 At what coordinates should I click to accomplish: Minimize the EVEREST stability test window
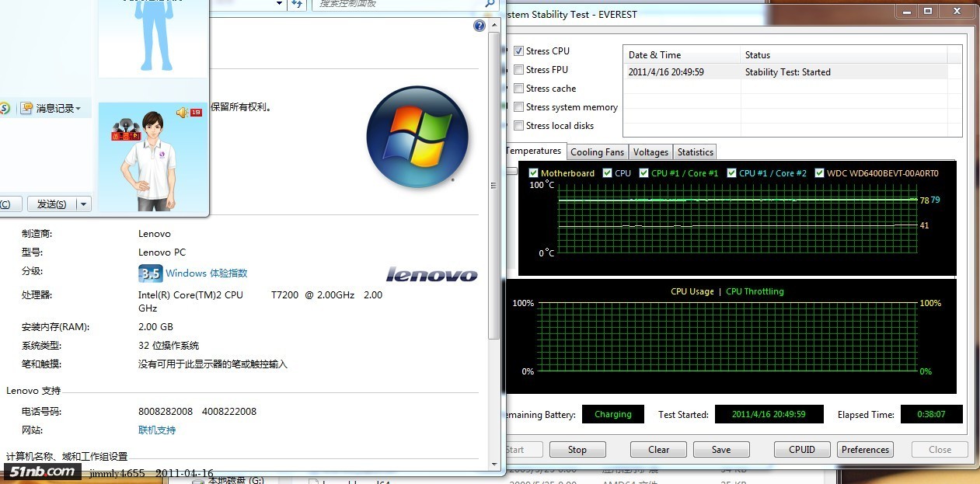coord(907,11)
